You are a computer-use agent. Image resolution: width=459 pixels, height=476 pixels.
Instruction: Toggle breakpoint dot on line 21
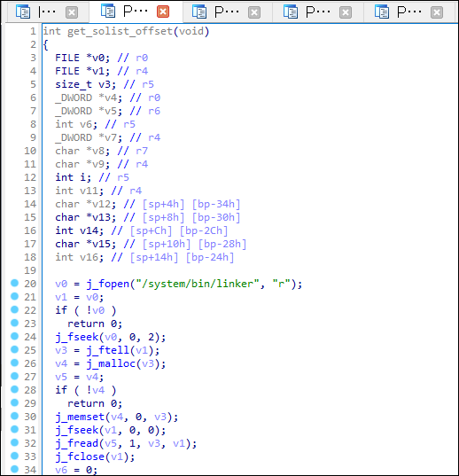pyautogui.click(x=14, y=296)
